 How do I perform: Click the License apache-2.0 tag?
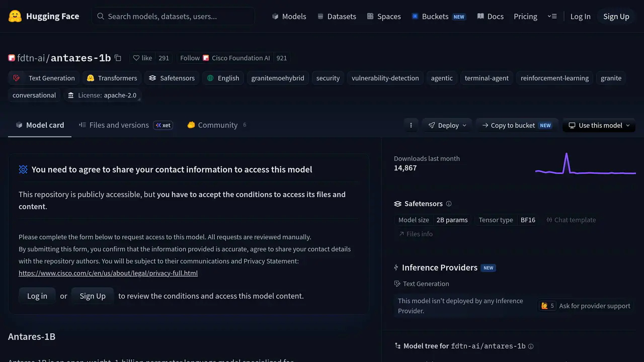tap(102, 95)
